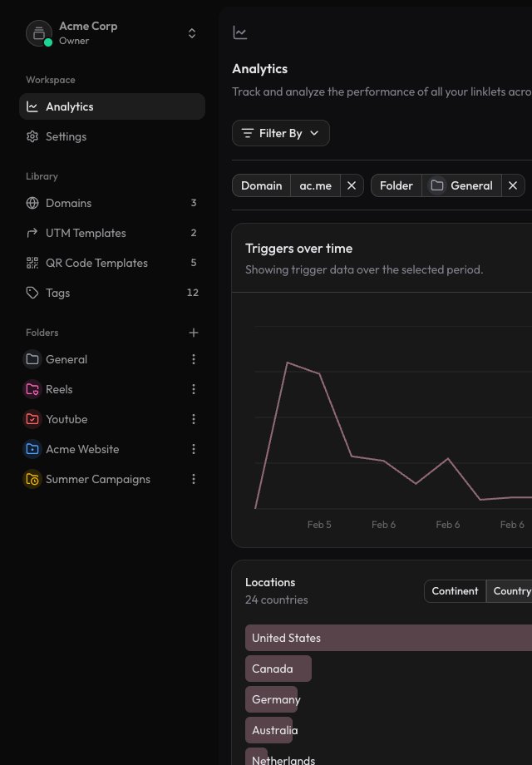Open the Filter By dropdown

coord(281,133)
